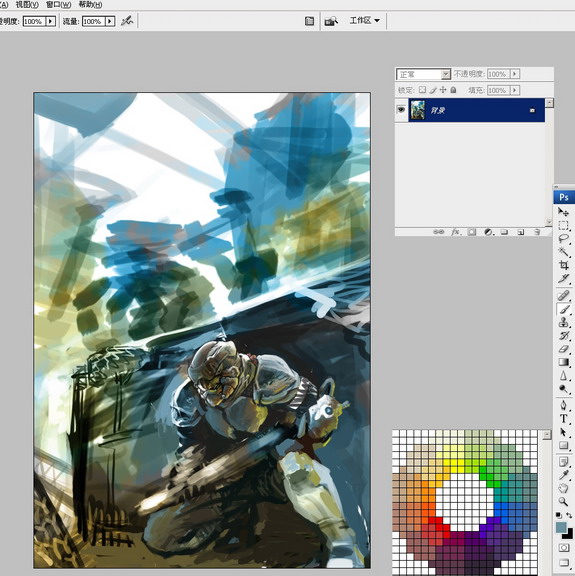Toggle the lock all option for the layer
Image resolution: width=575 pixels, height=576 pixels.
(453, 90)
